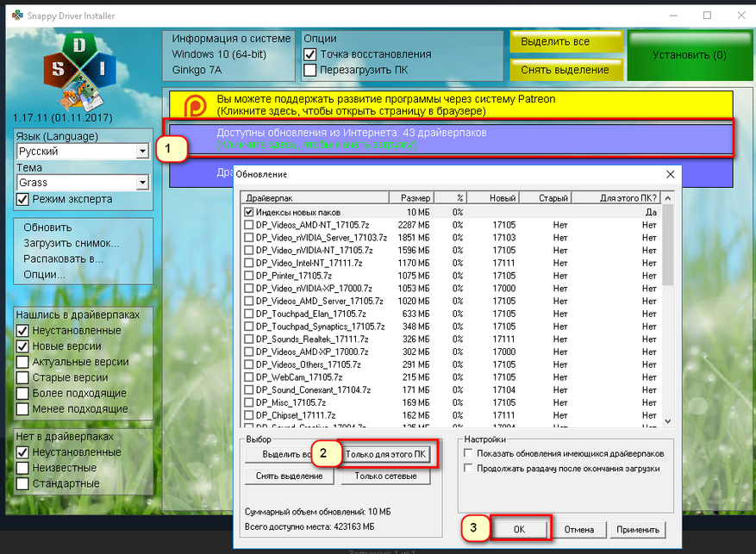
Task: Enable Перезагрузить ПК option
Action: (310, 71)
